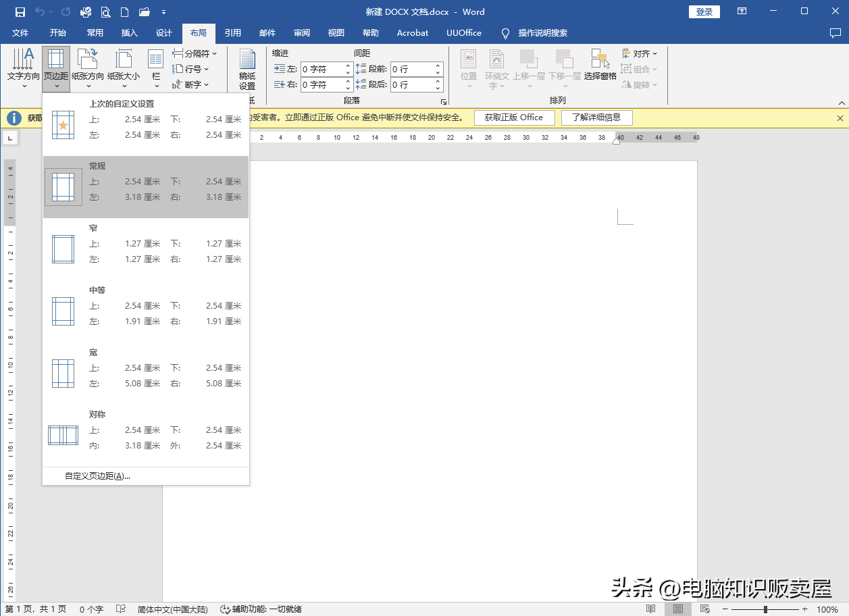Increase Spacing After (段后) stepper
Screen dimensions: 849x616
click(438, 82)
